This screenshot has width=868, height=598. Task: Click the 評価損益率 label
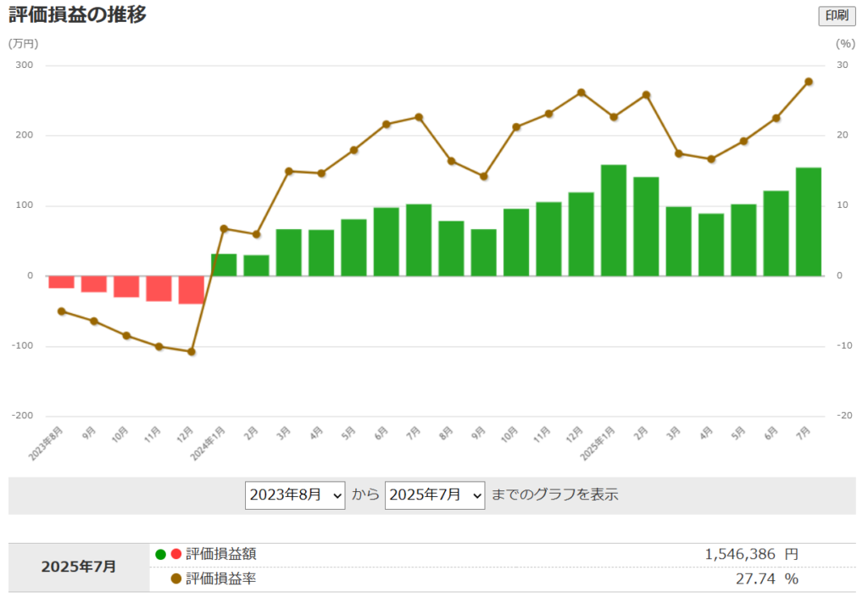[x=221, y=578]
